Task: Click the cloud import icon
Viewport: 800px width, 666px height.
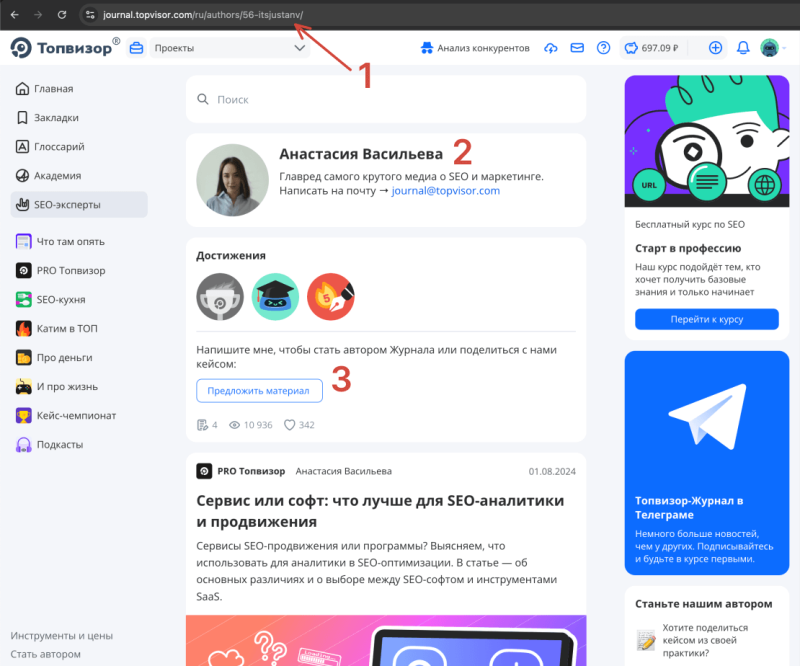Action: pos(551,47)
